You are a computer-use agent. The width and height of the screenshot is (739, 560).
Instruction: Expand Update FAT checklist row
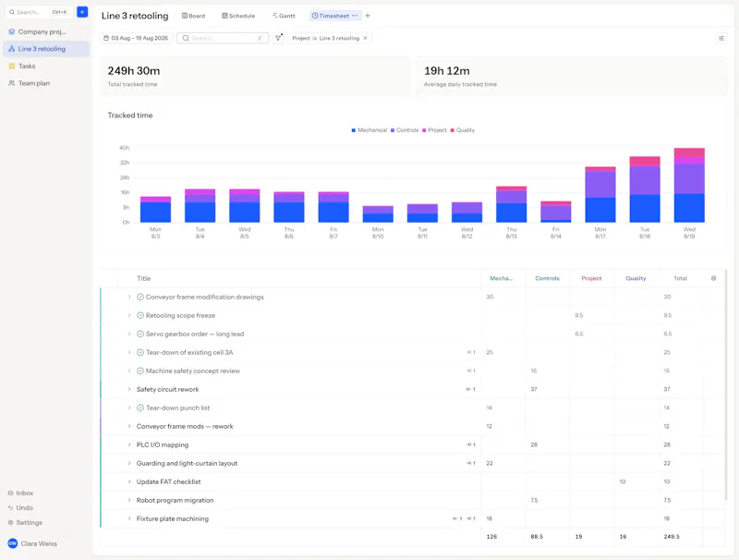point(129,481)
